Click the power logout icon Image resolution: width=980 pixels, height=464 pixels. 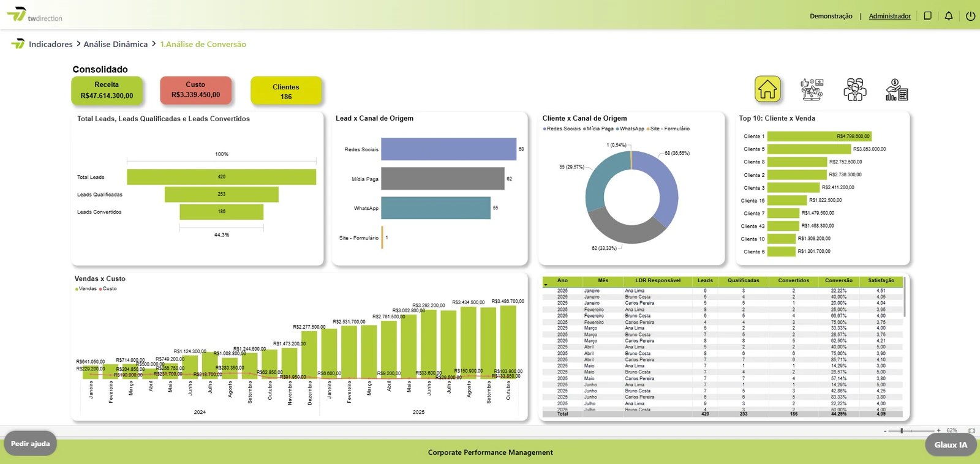point(970,16)
